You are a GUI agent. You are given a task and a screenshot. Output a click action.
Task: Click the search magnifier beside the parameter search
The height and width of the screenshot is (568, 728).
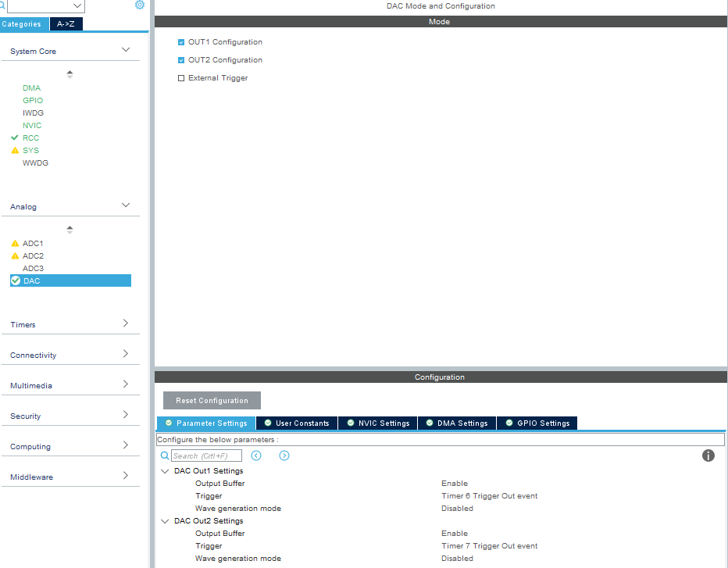(164, 455)
